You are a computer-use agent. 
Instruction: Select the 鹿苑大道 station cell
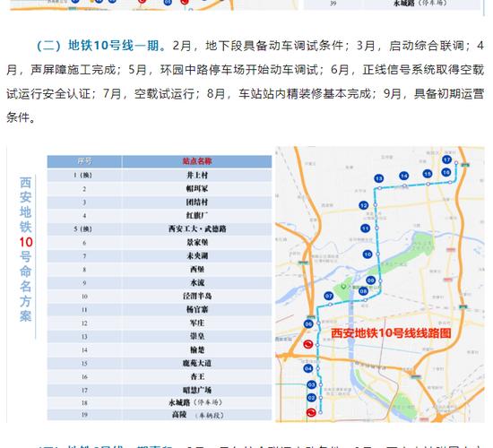(197, 364)
